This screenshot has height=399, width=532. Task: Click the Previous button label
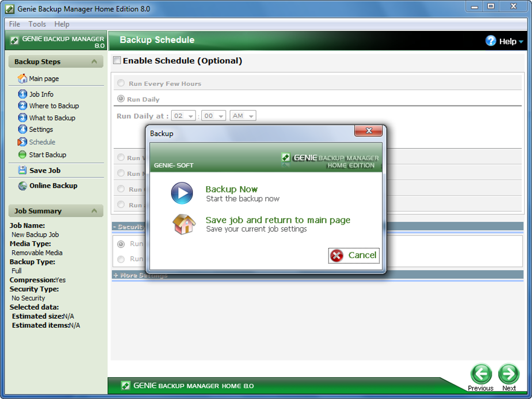pyautogui.click(x=480, y=388)
